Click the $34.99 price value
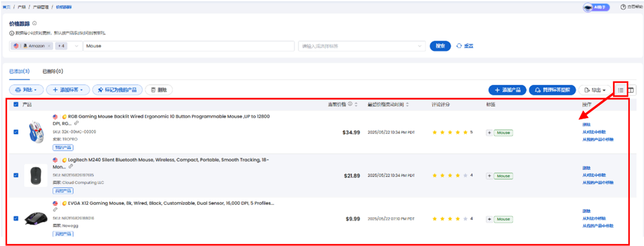Screen dimensions: 644x246 click(x=351, y=132)
